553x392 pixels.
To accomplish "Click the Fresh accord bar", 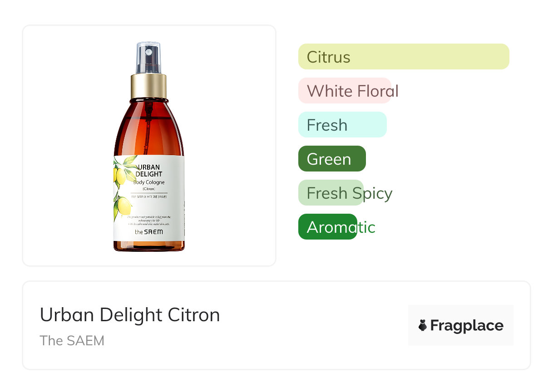I will 342,125.
